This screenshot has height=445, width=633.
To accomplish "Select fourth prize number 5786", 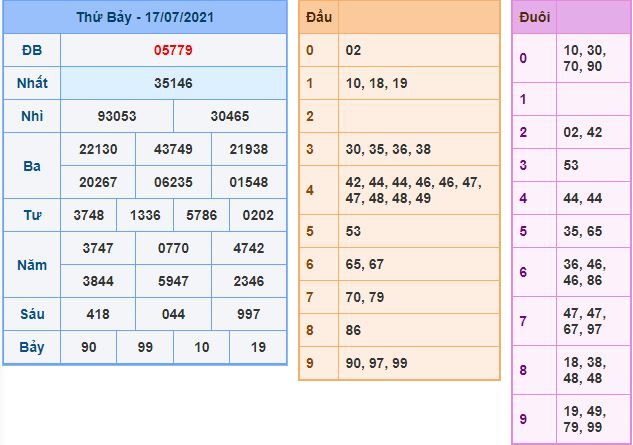I will point(201,215).
